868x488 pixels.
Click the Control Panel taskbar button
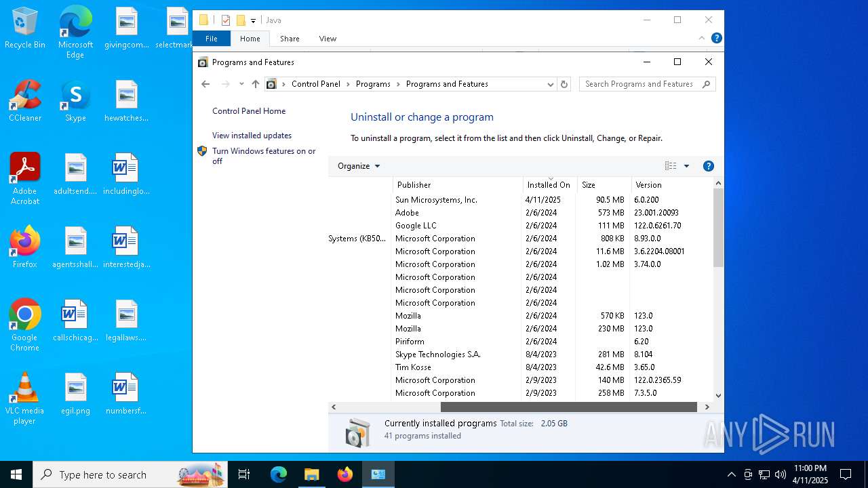point(378,474)
